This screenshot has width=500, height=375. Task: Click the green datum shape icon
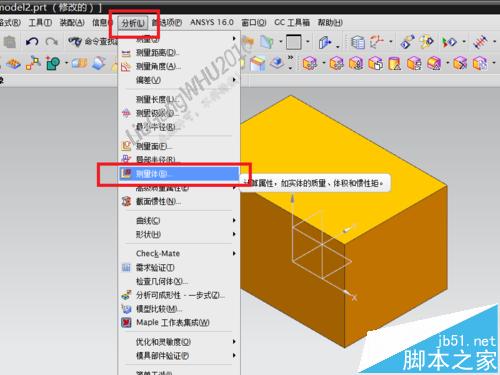[x=53, y=63]
